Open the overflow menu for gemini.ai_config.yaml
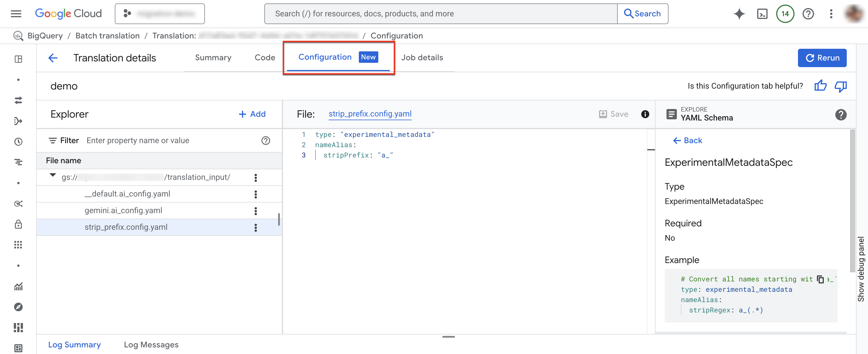868x354 pixels. coord(256,211)
